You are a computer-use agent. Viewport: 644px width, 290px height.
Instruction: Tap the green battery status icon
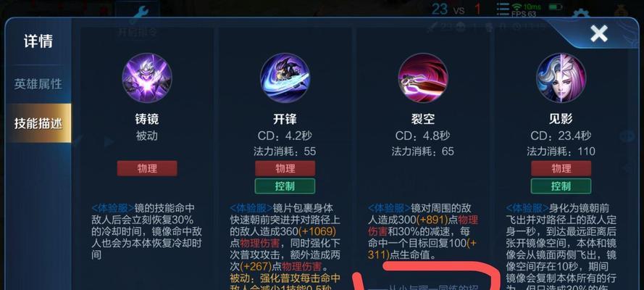(556, 7)
